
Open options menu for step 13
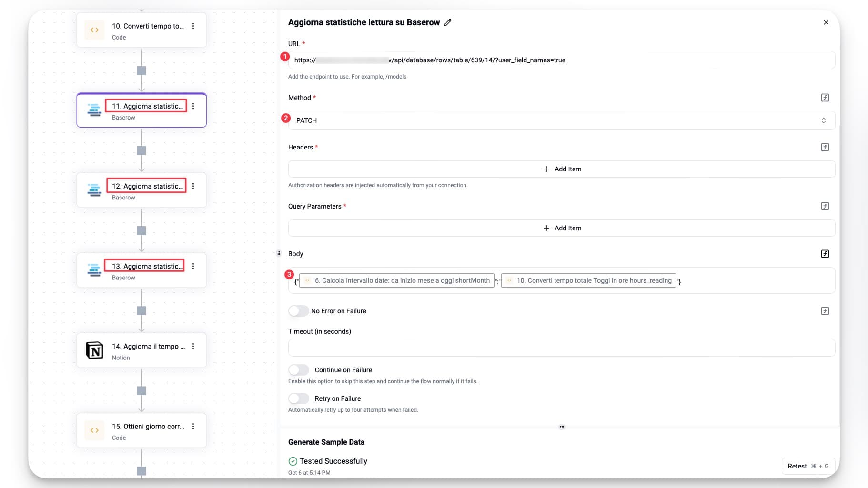[193, 266]
